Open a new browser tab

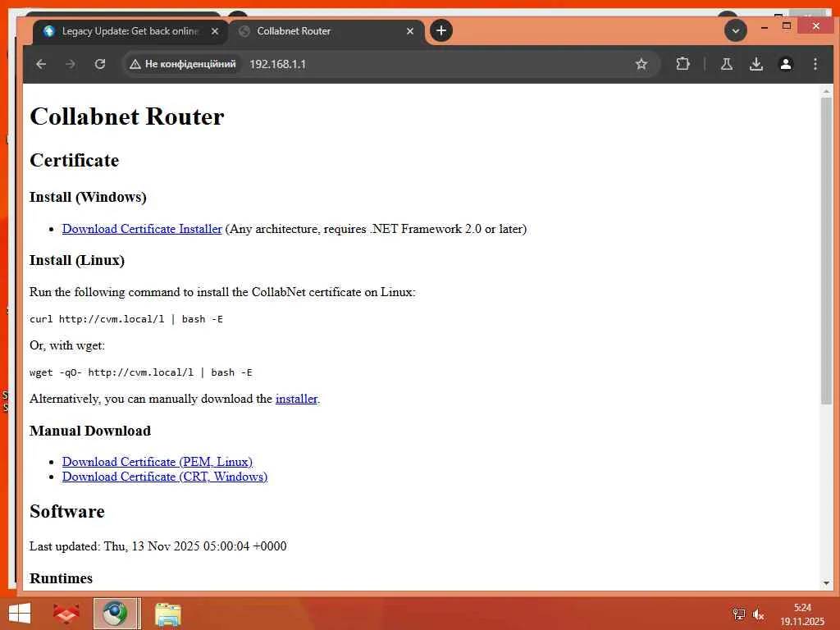click(x=441, y=30)
